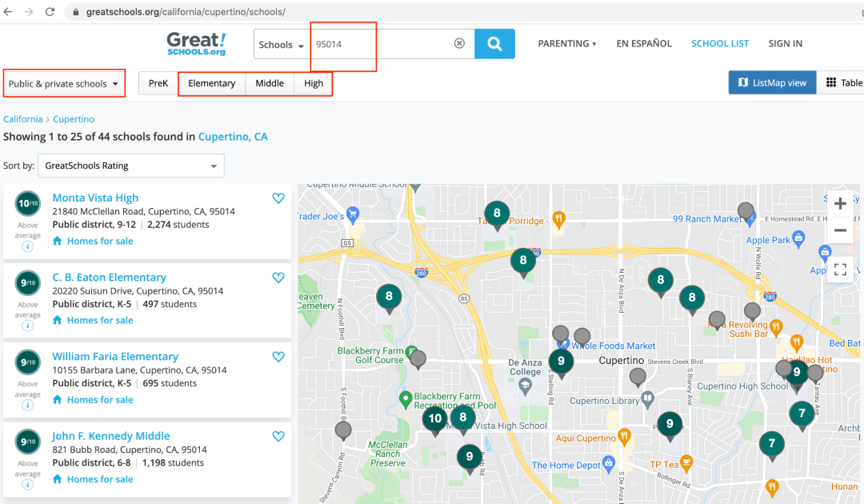Reload the page with browser refresh icon
This screenshot has height=504, width=864.
pyautogui.click(x=50, y=12)
